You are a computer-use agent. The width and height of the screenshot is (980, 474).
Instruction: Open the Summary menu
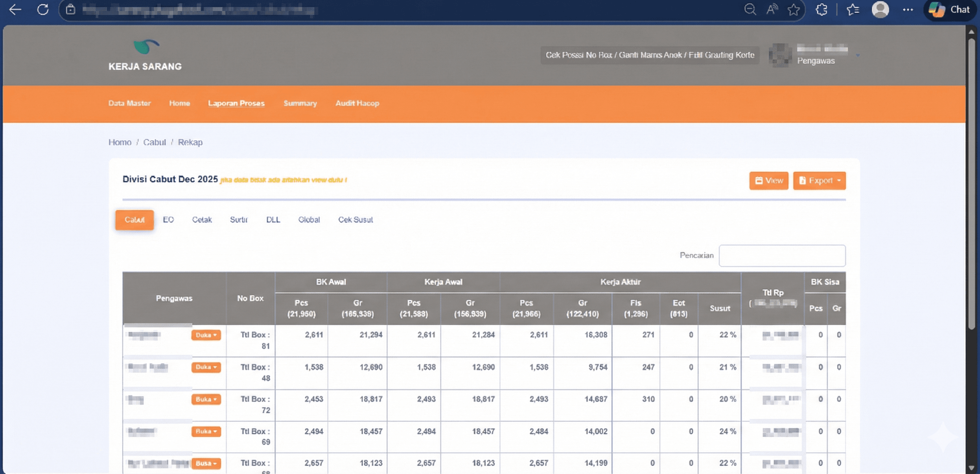[300, 103]
